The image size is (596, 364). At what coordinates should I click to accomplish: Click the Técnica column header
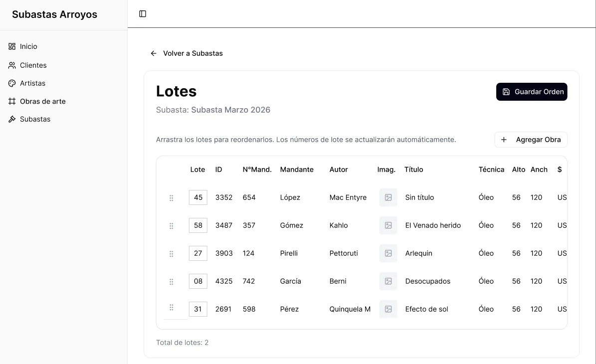pos(491,170)
